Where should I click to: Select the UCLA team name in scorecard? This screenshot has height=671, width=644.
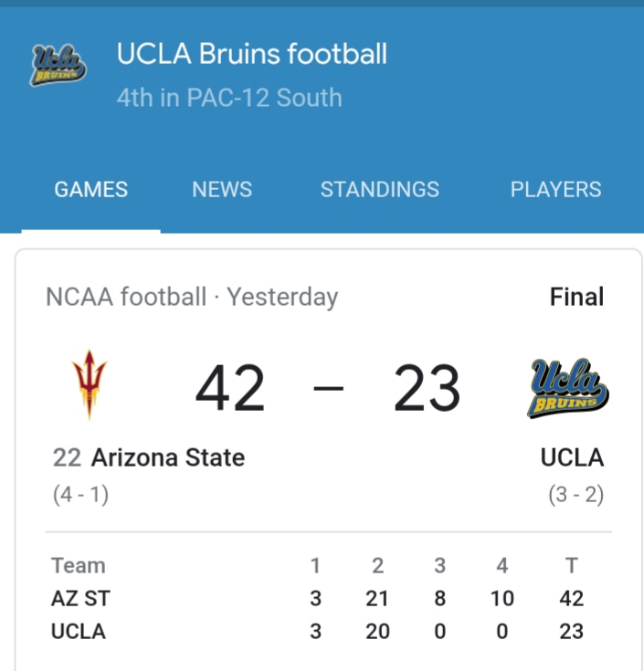pyautogui.click(x=572, y=457)
